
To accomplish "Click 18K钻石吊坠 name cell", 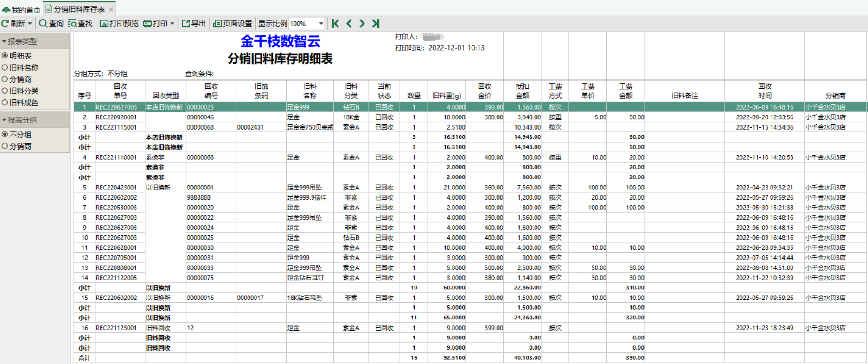I will (310, 298).
